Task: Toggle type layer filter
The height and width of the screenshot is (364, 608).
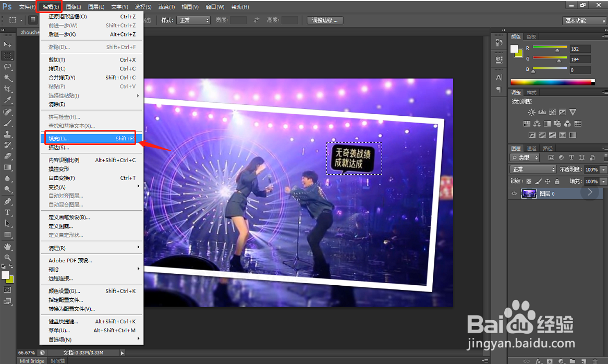Action: click(571, 158)
